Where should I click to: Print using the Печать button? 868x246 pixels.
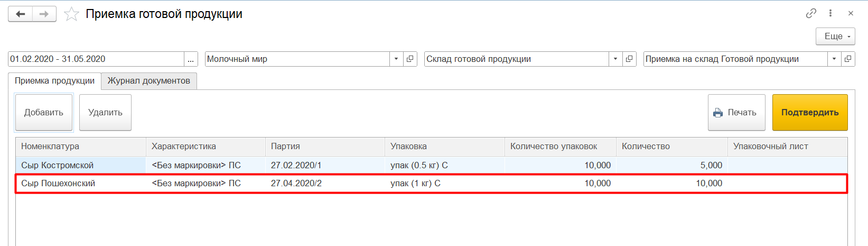736,112
